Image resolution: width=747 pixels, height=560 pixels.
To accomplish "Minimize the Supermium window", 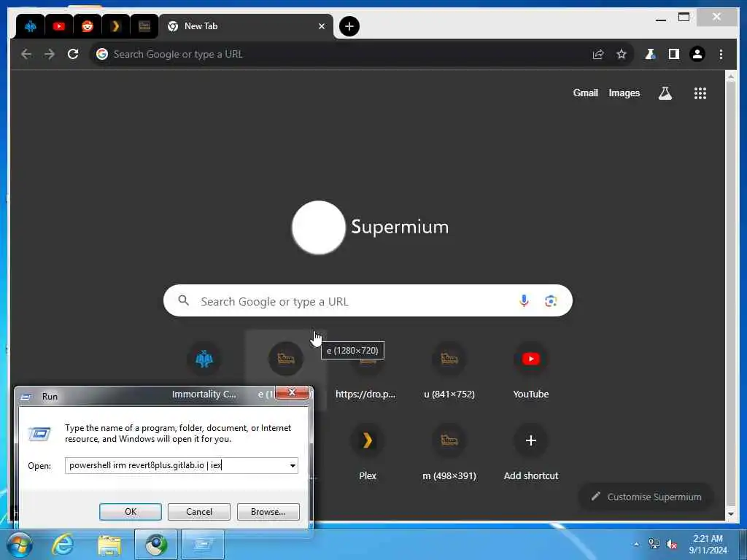I will [x=661, y=18].
